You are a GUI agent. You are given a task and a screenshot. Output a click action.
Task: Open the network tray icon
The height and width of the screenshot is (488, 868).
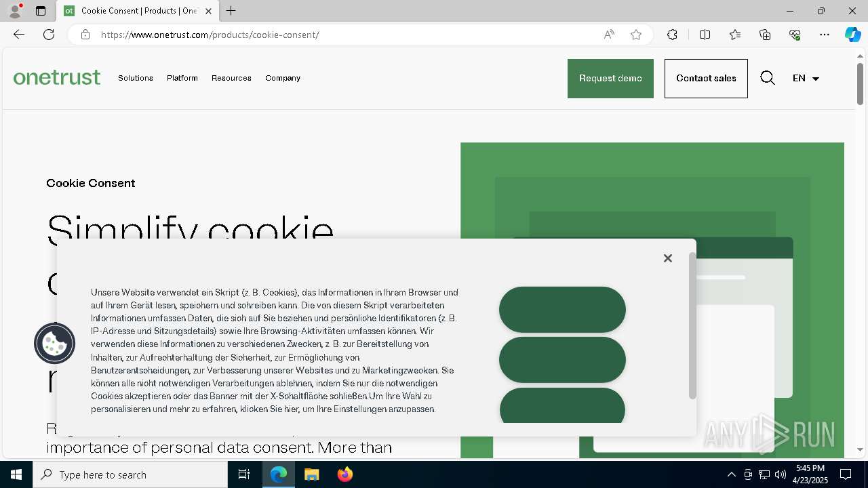(x=764, y=474)
